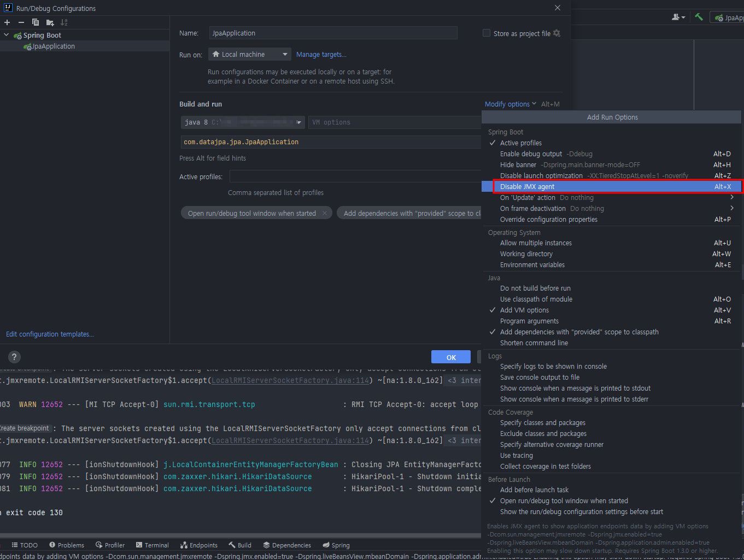Add a new run configuration with plus icon
The height and width of the screenshot is (560, 744).
pos(7,22)
